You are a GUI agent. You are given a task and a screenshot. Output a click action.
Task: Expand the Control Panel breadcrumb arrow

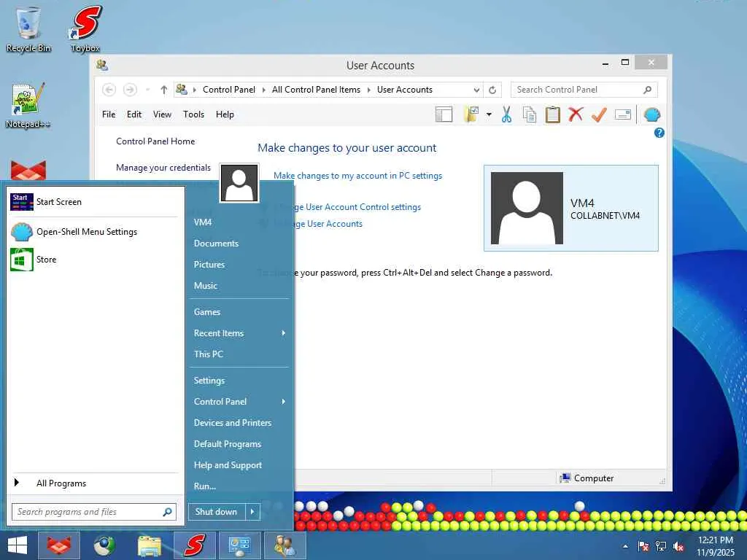pos(263,90)
